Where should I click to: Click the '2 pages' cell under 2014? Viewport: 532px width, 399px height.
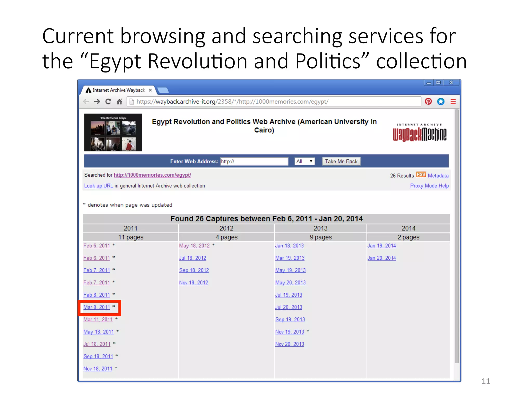coord(408,237)
